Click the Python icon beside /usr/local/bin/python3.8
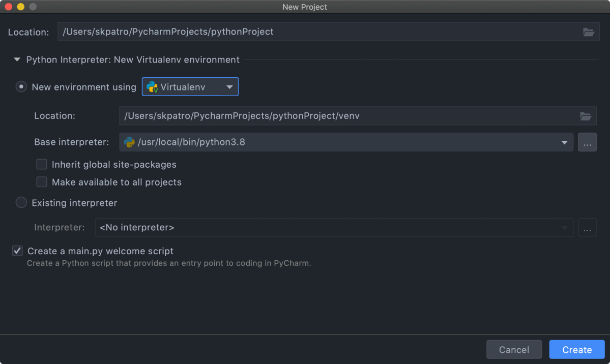The image size is (610, 364). (x=129, y=142)
